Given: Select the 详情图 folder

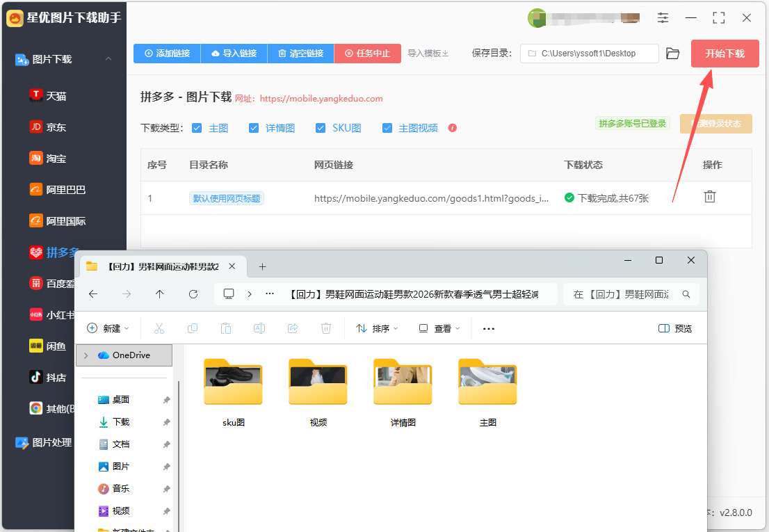Looking at the screenshot, I should coord(403,392).
